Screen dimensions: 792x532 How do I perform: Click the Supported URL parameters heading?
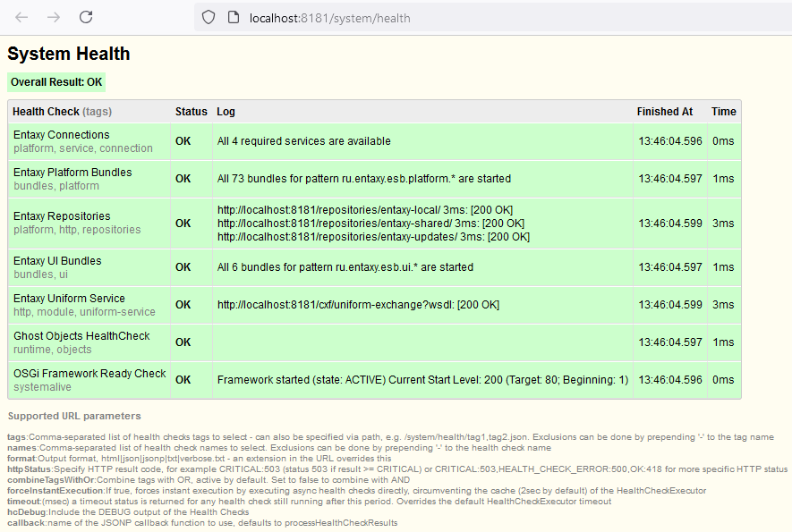(74, 416)
